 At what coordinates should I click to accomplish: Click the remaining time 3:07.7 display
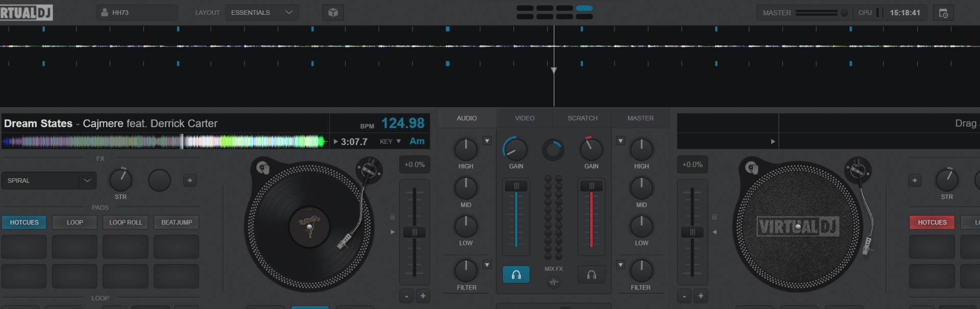(x=354, y=142)
